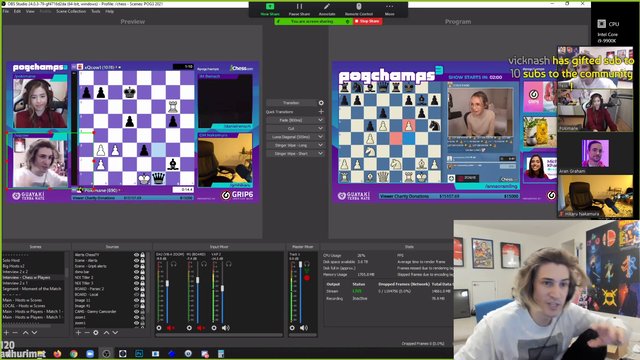The image size is (640, 360).
Task: Move selected scene down
Action: click(34, 333)
